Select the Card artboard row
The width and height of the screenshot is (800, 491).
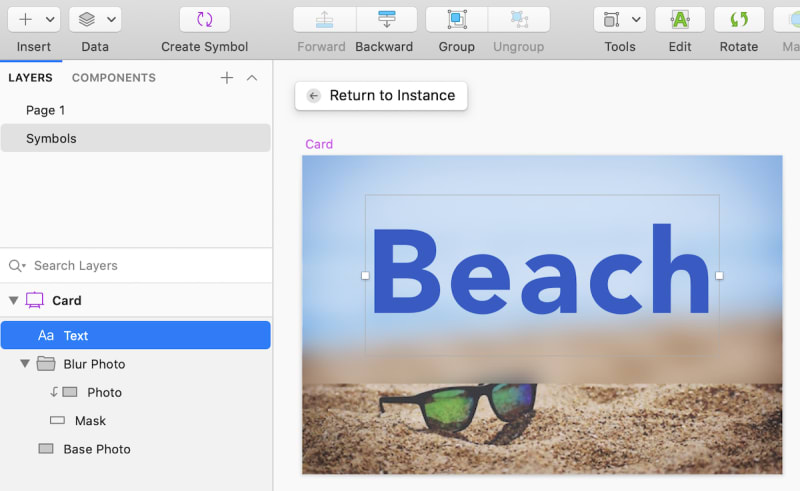(136, 300)
